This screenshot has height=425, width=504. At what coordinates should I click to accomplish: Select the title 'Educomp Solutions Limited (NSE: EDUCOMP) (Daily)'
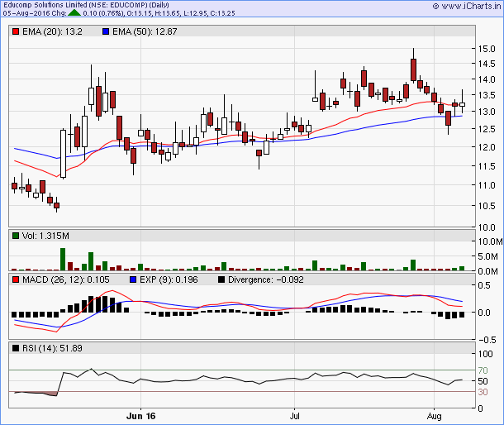coord(86,5)
